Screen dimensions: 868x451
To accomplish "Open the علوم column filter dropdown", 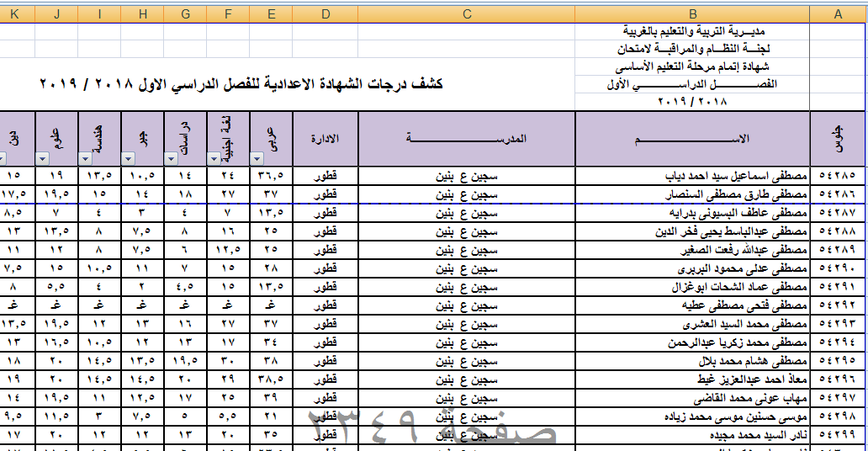I will click(x=42, y=158).
